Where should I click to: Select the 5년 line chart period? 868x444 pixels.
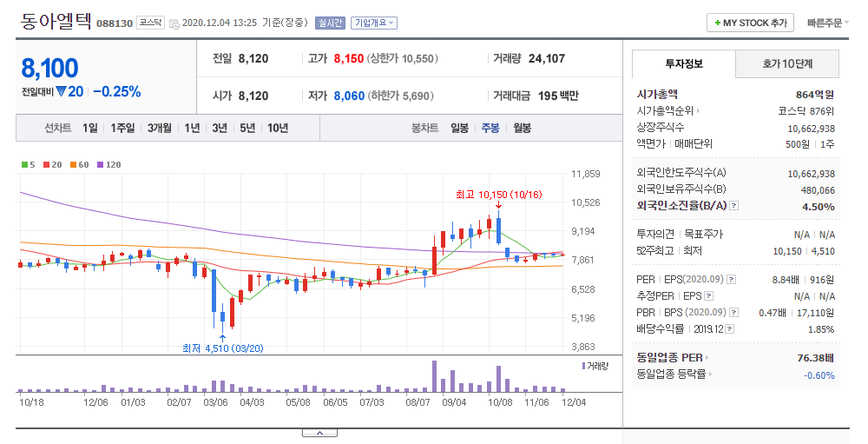tap(247, 128)
